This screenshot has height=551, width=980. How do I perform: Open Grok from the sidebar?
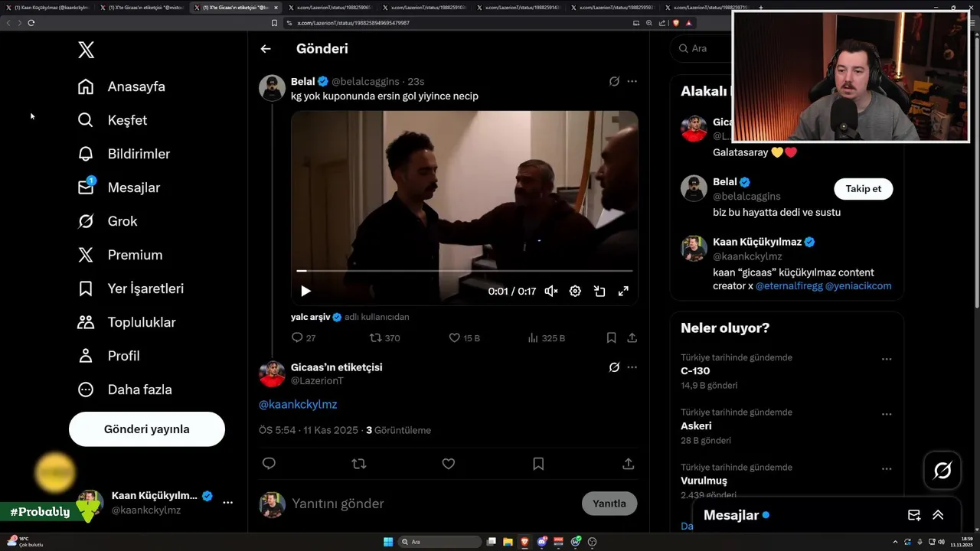pos(108,221)
